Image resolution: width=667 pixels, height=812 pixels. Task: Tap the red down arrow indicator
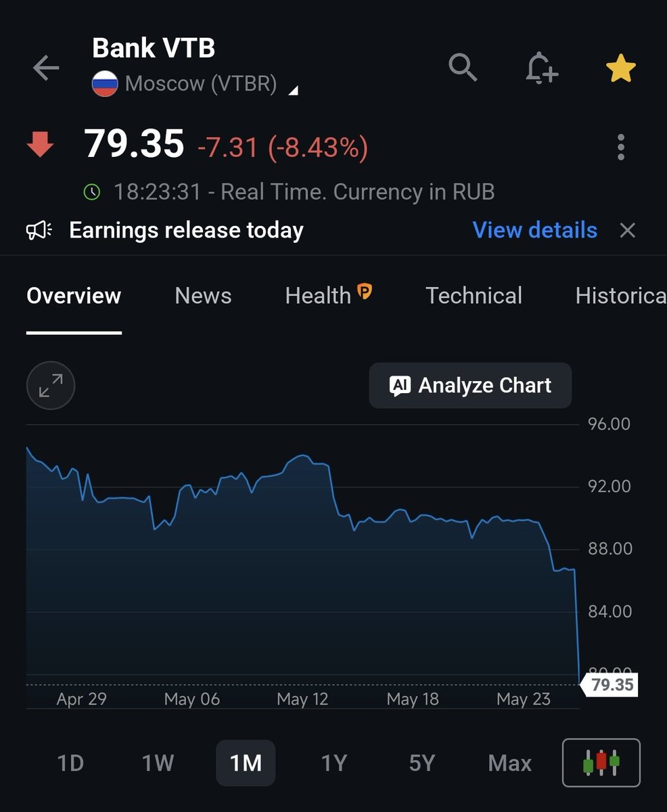point(40,145)
